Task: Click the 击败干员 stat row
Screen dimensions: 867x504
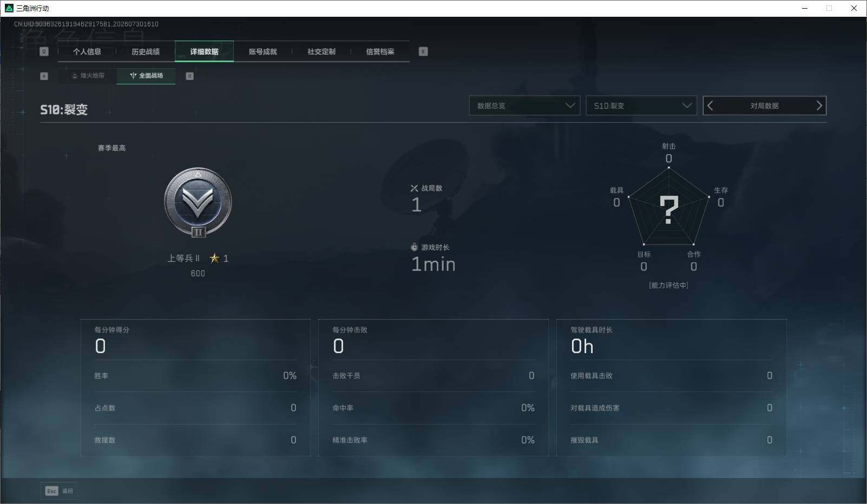Action: tap(433, 376)
